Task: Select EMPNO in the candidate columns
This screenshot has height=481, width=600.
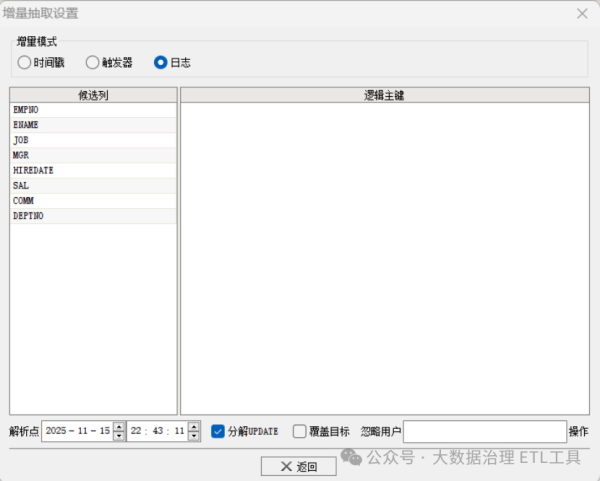Action: (x=93, y=110)
